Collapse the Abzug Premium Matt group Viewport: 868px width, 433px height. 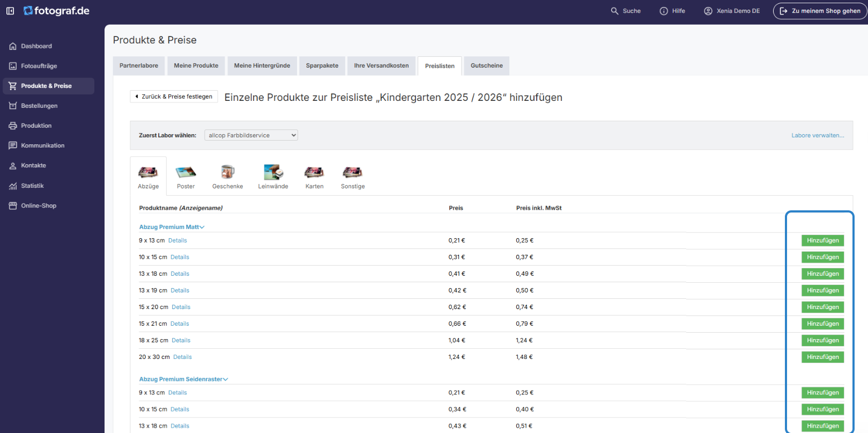[172, 227]
